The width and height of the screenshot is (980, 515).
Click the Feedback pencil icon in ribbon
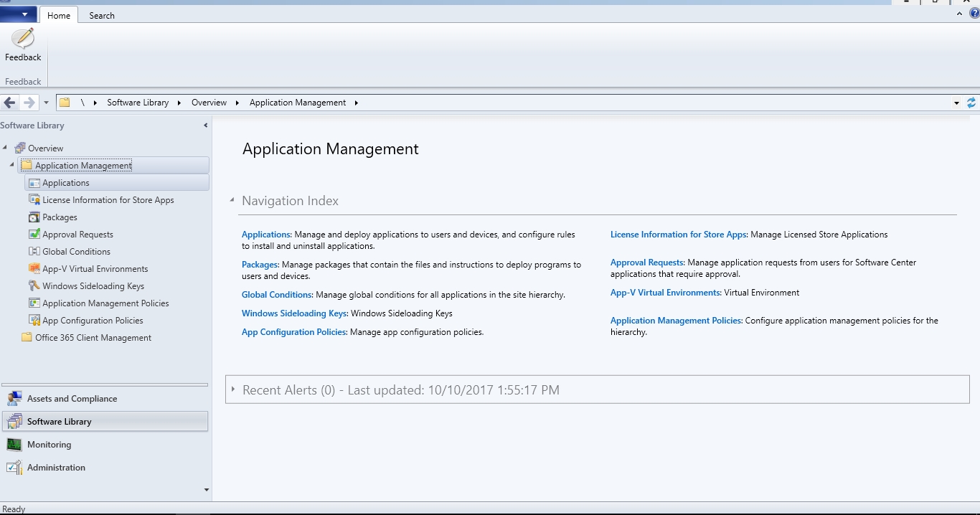[23, 39]
